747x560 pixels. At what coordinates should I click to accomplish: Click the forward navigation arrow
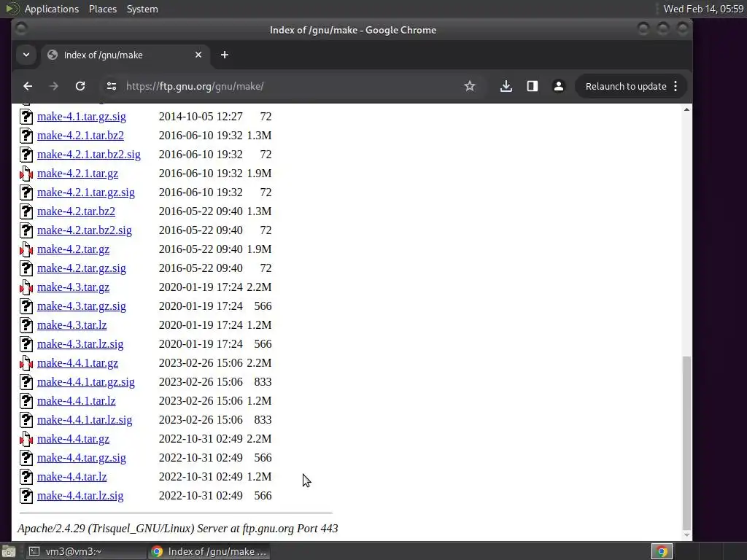54,86
